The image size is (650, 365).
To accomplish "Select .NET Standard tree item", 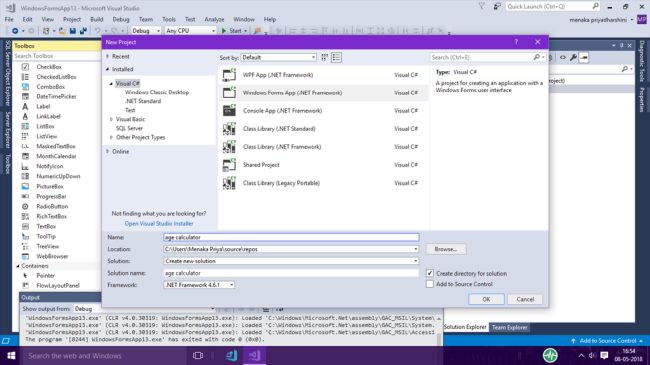I will (x=143, y=101).
